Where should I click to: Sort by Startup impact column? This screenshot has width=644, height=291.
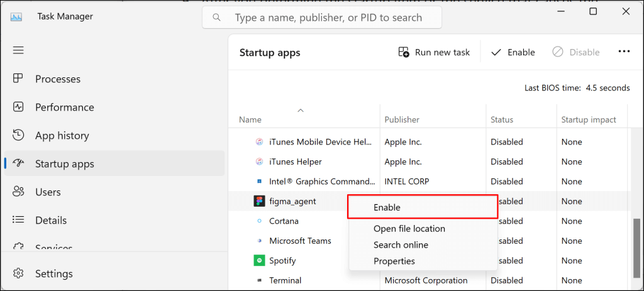(x=589, y=119)
